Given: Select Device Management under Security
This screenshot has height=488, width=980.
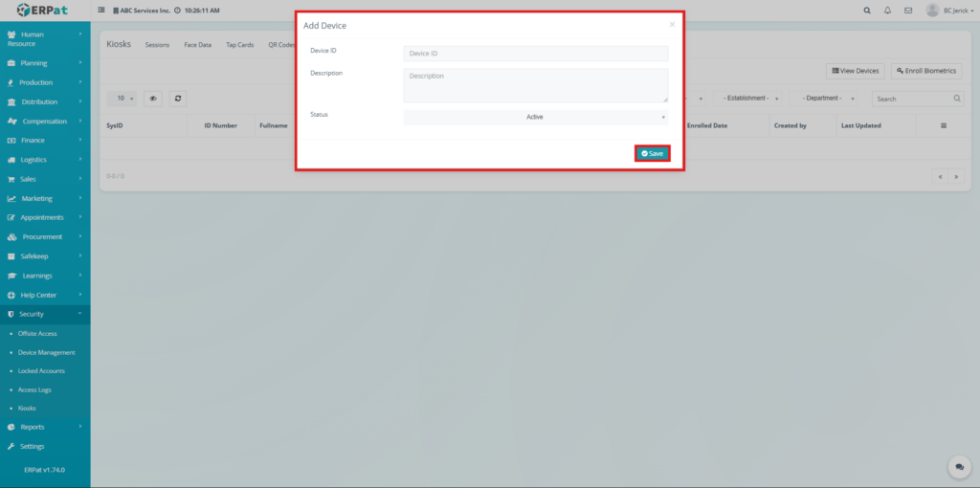Looking at the screenshot, I should pyautogui.click(x=46, y=352).
